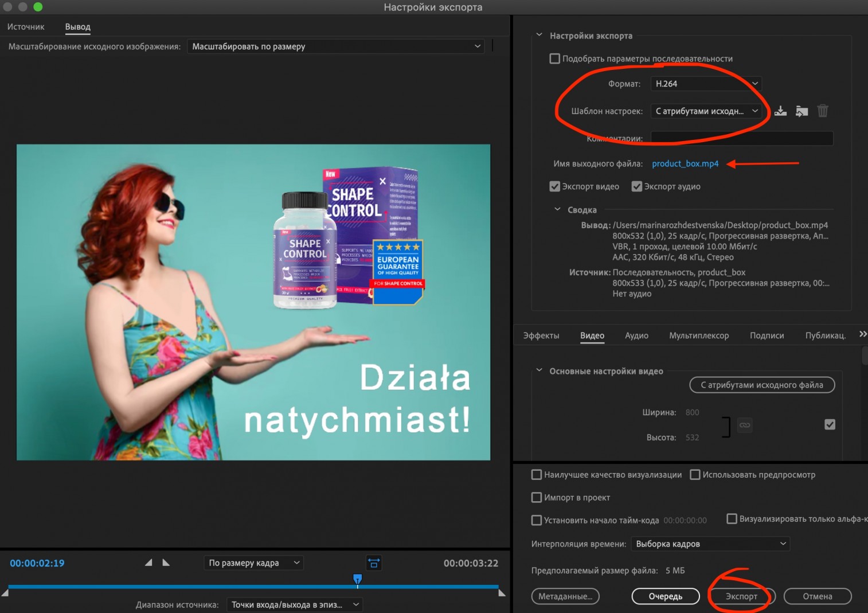Image resolution: width=868 pixels, height=613 pixels.
Task: Click inside the Comments input field
Action: (x=742, y=138)
